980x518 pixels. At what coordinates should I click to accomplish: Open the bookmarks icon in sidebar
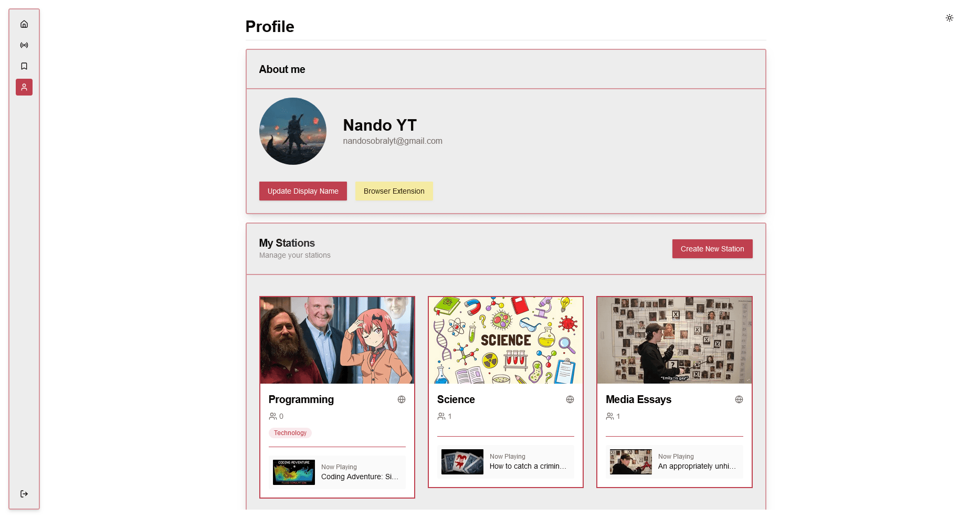click(x=24, y=66)
